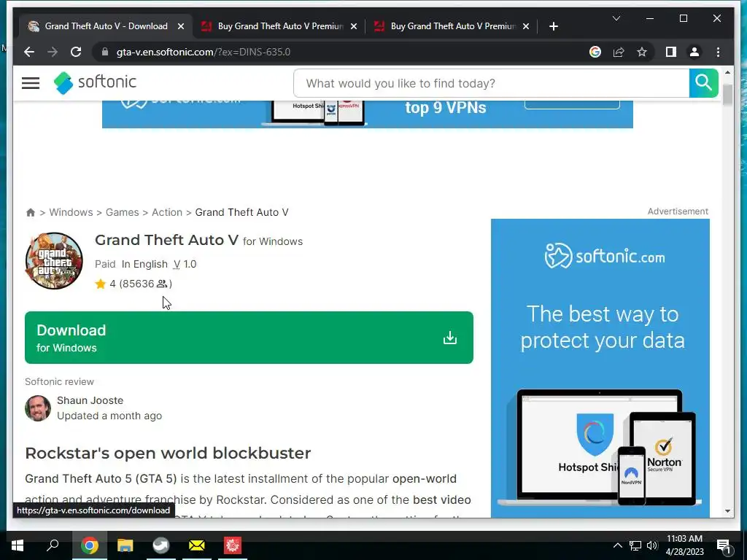Click 'Rockstar's open world blockbuster' heading
Image resolution: width=747 pixels, height=560 pixels.
168,454
